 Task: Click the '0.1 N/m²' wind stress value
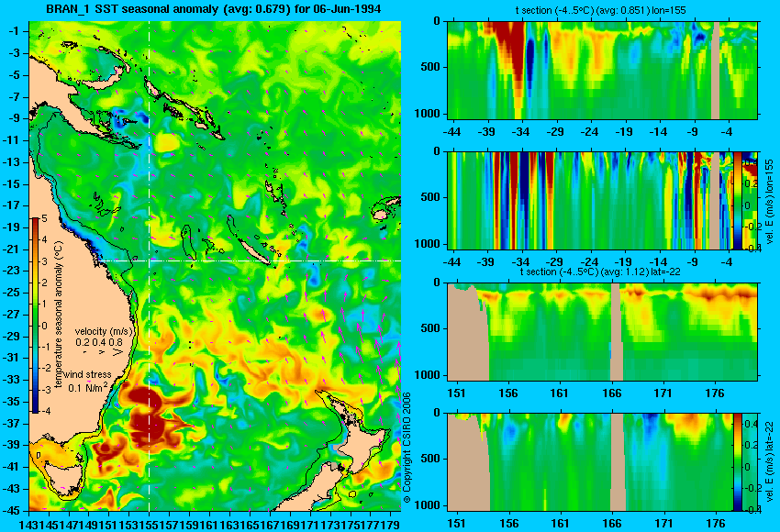tap(88, 387)
